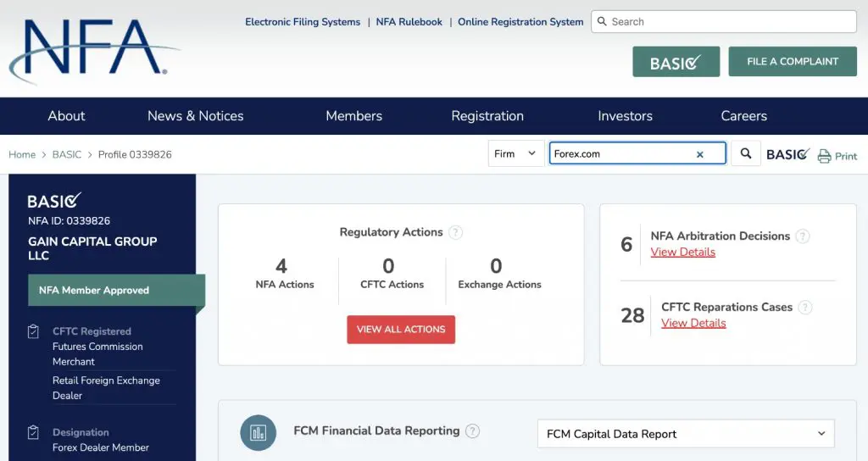Screen dimensions: 868x461
Task: Open View Details for NFA Arbitration Decisions
Action: pos(682,252)
